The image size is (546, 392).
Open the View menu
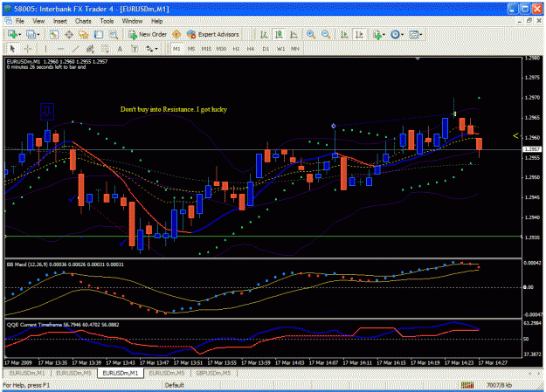(x=38, y=21)
